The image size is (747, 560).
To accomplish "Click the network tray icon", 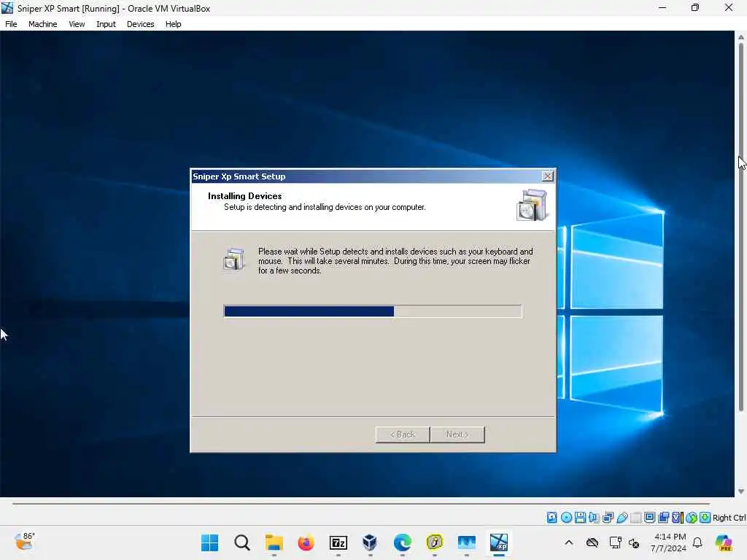I will [x=615, y=542].
